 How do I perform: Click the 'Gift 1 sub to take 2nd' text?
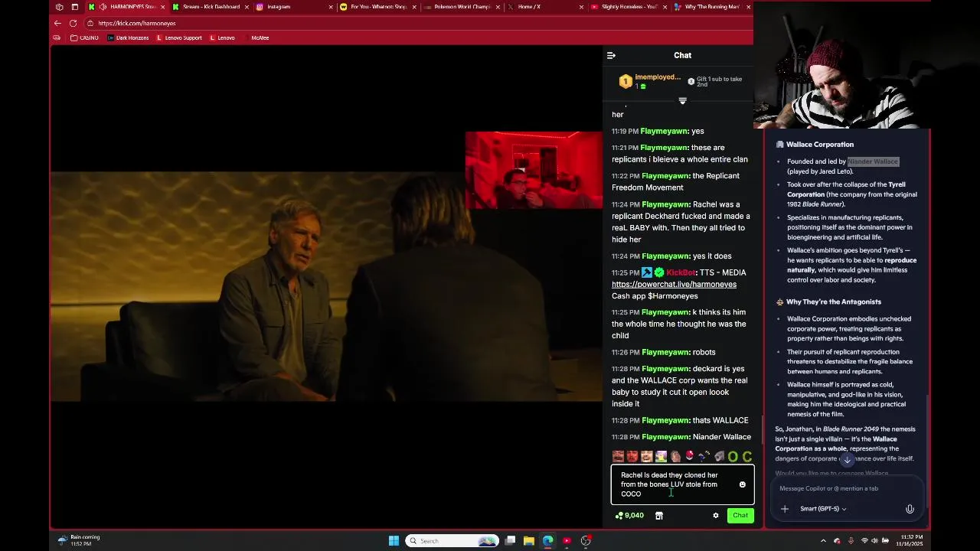(x=719, y=81)
